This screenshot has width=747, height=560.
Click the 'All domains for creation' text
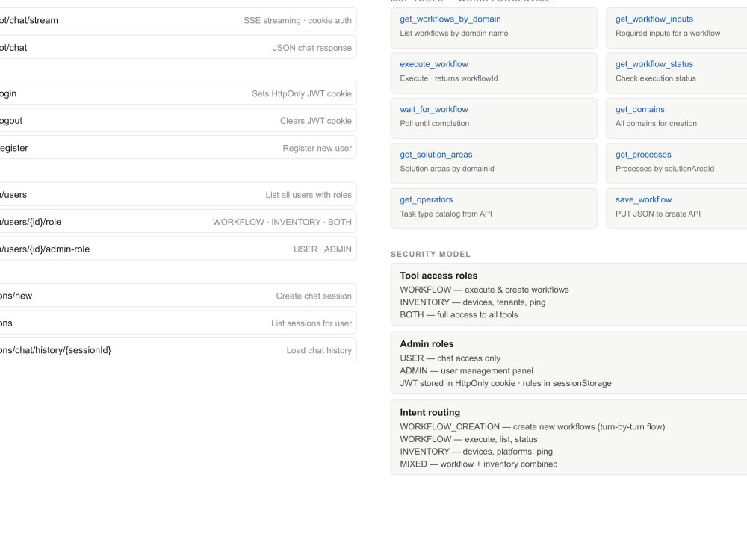(x=656, y=124)
